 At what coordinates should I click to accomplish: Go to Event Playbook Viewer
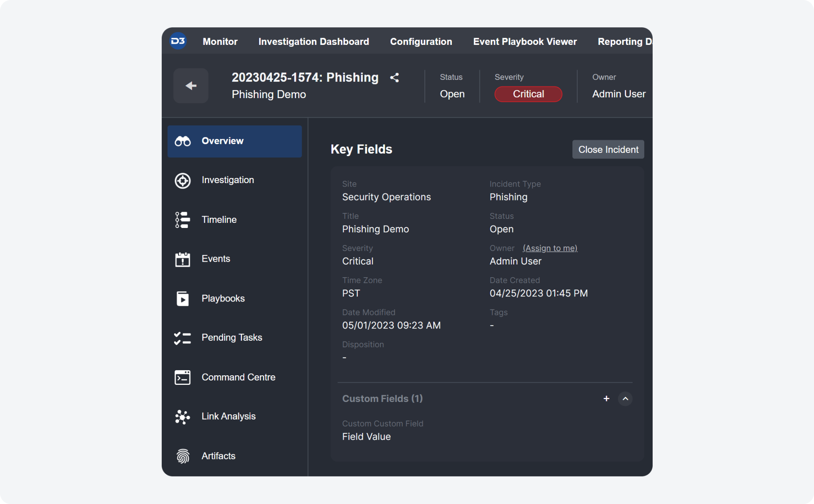pos(525,42)
